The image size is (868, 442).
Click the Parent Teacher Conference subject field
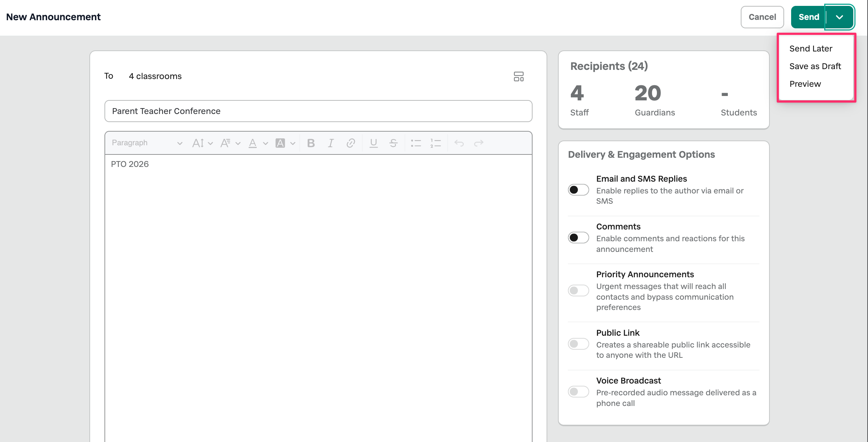pos(319,111)
